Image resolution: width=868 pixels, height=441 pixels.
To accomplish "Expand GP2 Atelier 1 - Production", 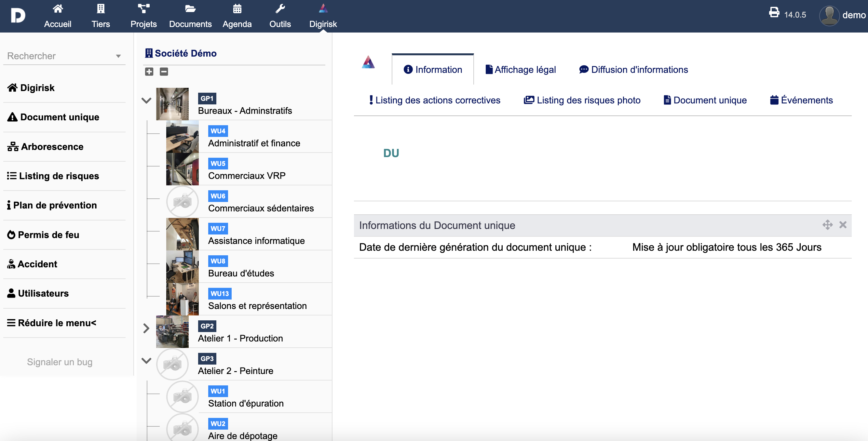I will click(146, 328).
